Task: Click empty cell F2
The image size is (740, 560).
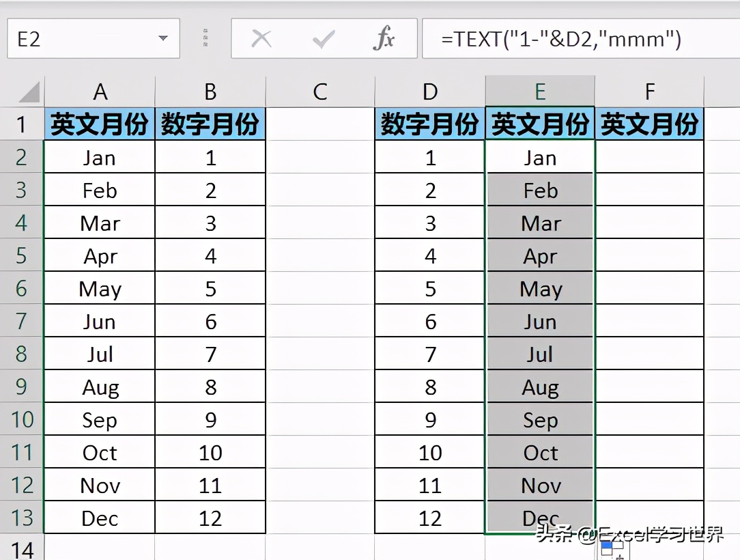Action: [649, 157]
